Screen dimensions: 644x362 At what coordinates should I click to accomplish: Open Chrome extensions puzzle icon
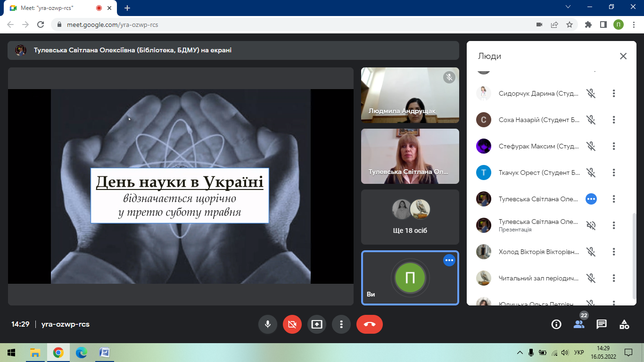click(x=588, y=25)
